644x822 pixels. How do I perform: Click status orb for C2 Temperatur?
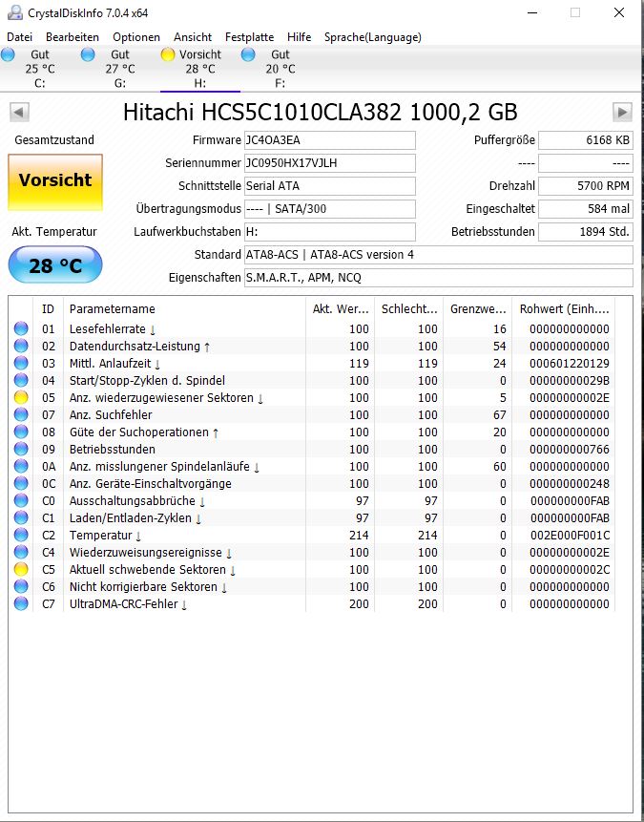pos(21,536)
